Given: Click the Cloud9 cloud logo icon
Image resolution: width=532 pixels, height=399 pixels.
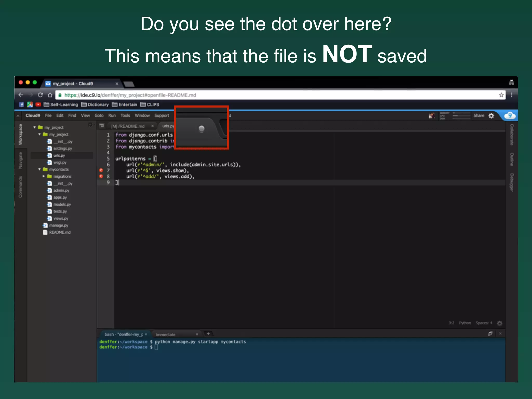Looking at the screenshot, I should (510, 116).
